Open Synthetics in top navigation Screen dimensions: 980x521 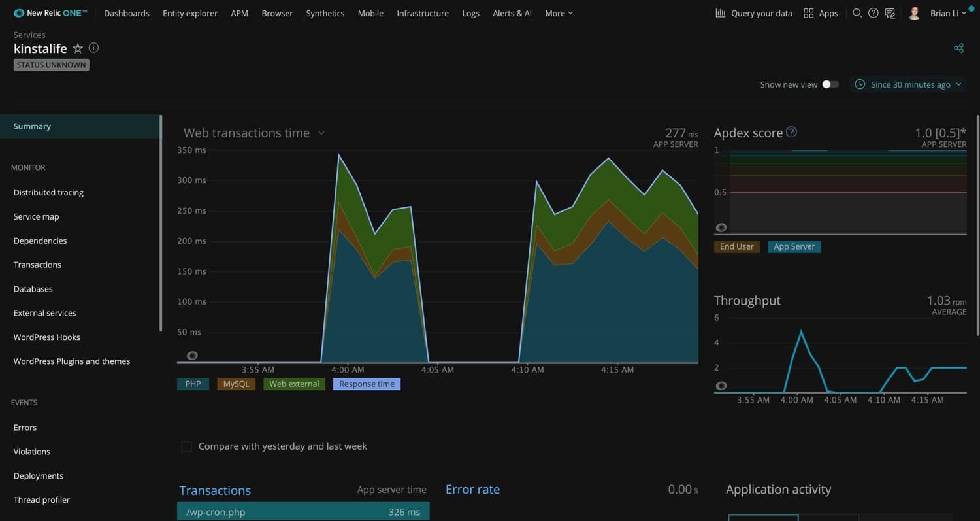point(325,13)
